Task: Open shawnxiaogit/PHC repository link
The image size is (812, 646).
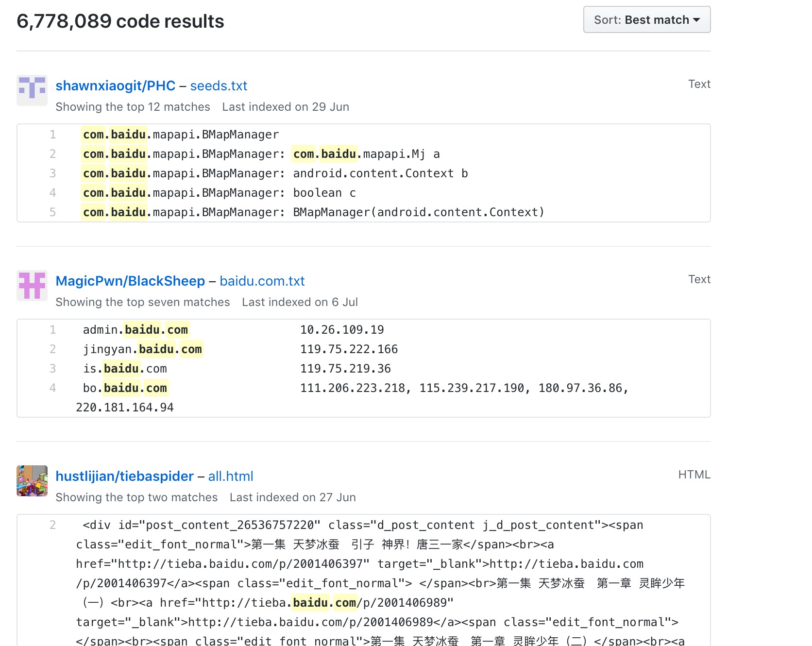Action: [x=115, y=85]
